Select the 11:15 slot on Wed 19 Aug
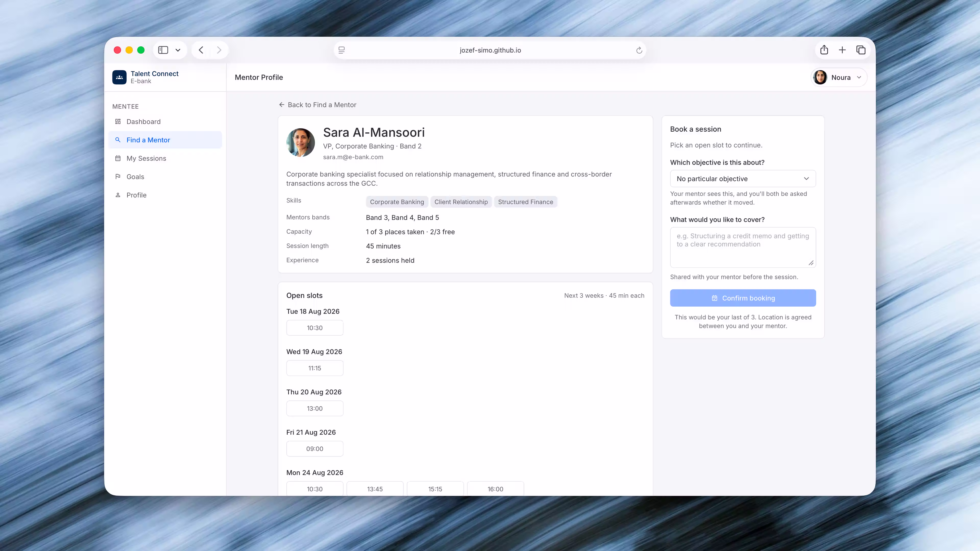Viewport: 980px width, 551px height. [315, 368]
